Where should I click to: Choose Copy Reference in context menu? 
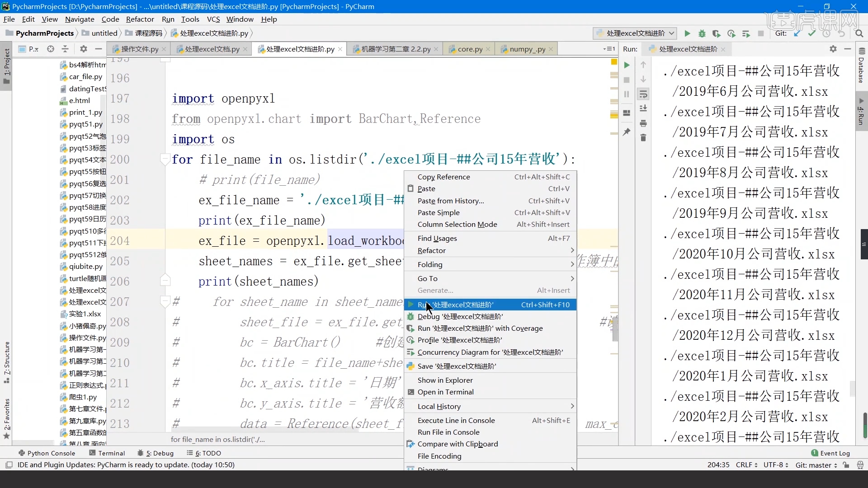point(491,177)
